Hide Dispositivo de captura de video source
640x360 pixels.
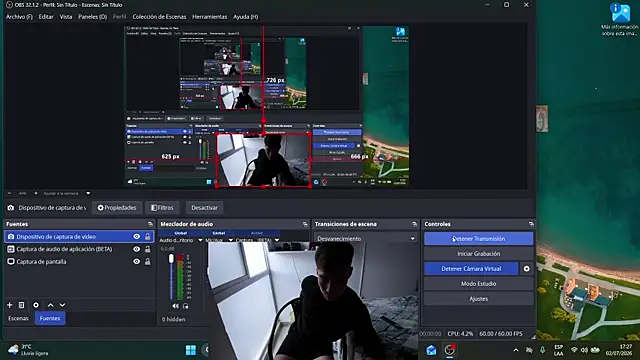pos(136,236)
